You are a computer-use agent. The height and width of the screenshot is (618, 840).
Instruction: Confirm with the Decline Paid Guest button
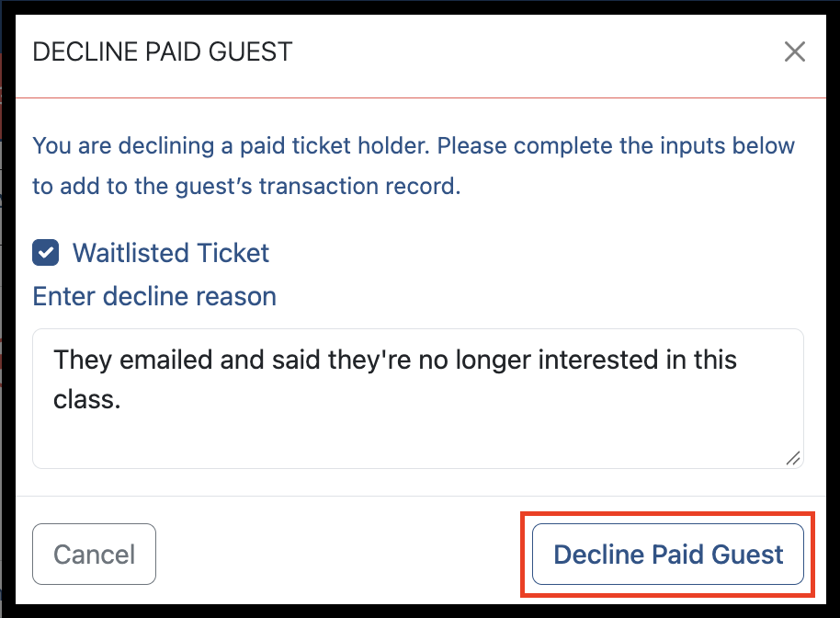pos(668,555)
